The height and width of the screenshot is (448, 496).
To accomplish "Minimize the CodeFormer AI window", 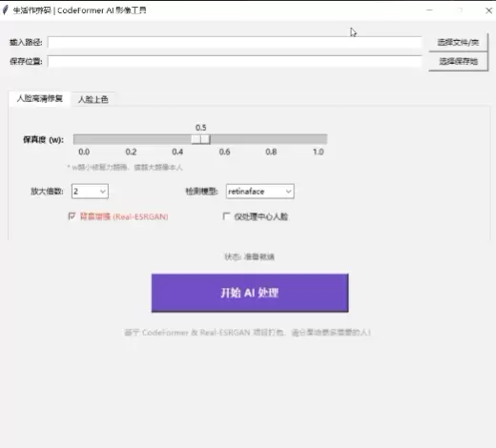I will click(x=429, y=10).
